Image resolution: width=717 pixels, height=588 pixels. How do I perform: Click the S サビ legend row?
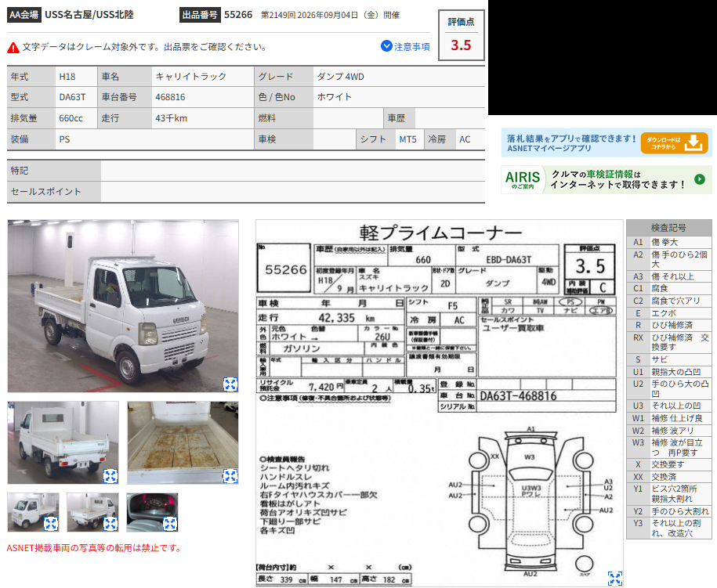669,359
